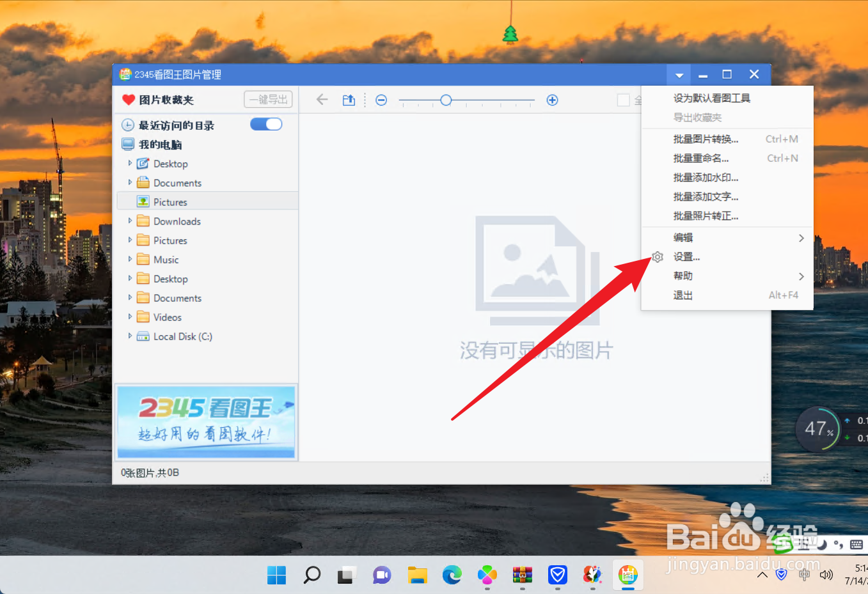868x594 pixels.
Task: Click the 2345看图王 promotional banner
Action: pyautogui.click(x=206, y=422)
